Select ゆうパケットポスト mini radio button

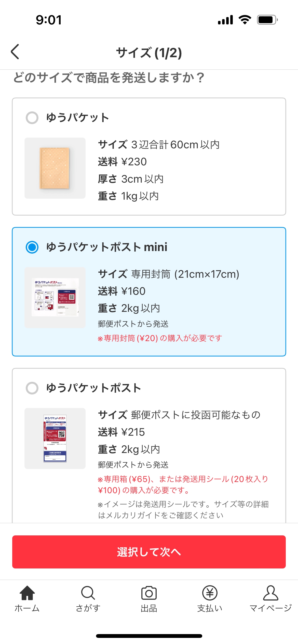pos(32,247)
